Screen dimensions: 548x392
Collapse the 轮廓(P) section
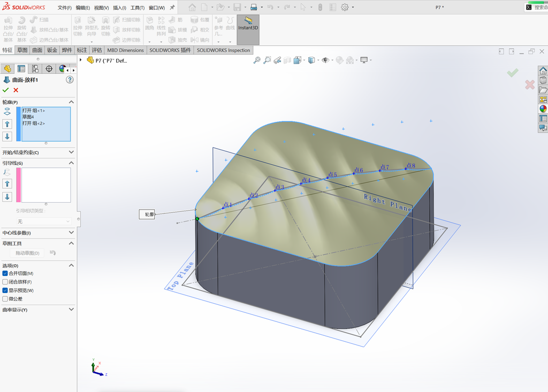tap(71, 102)
